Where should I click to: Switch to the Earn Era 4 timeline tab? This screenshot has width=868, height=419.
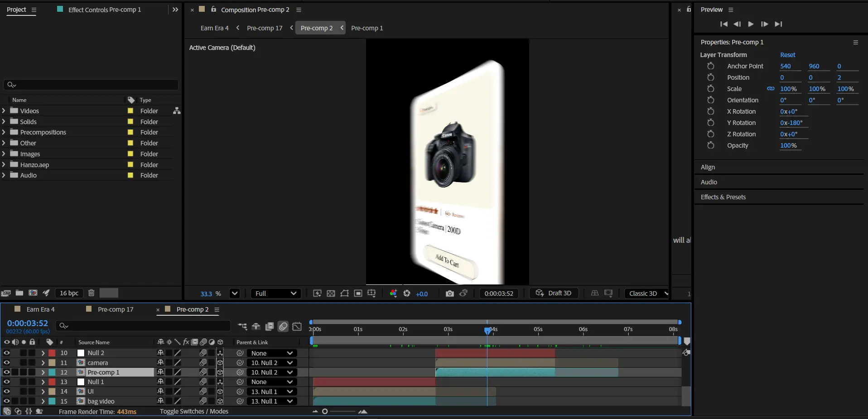[x=40, y=309]
